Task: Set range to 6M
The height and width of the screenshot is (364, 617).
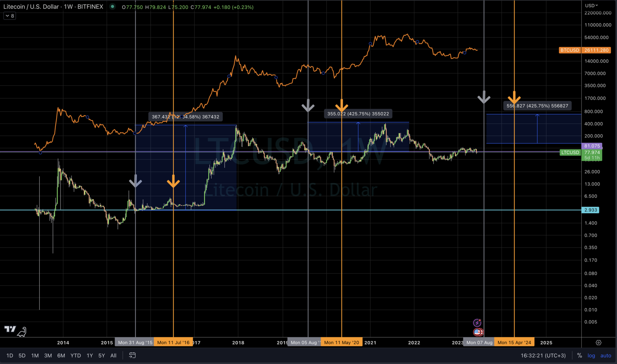Action: click(x=61, y=355)
